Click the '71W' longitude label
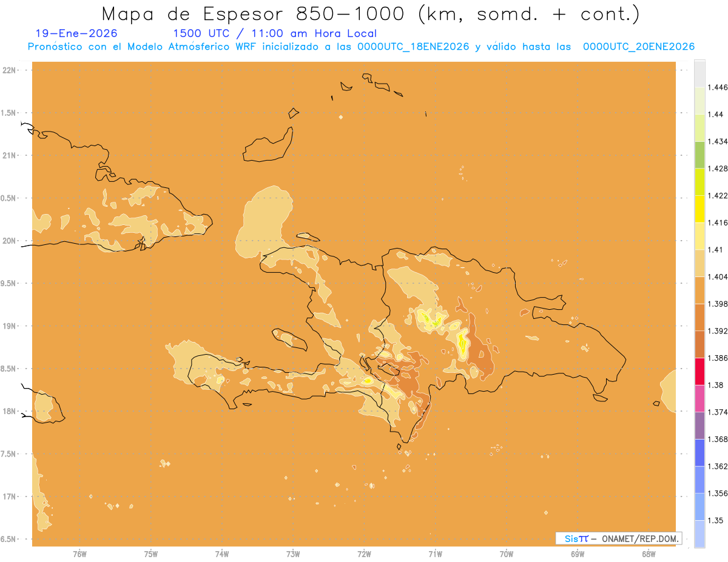Image resolution: width=728 pixels, height=562 pixels. click(435, 554)
